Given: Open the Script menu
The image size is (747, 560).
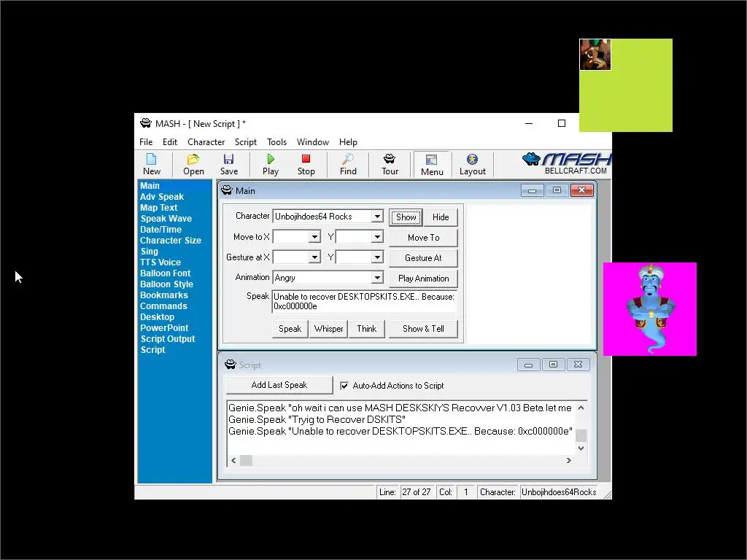Looking at the screenshot, I should [x=245, y=142].
